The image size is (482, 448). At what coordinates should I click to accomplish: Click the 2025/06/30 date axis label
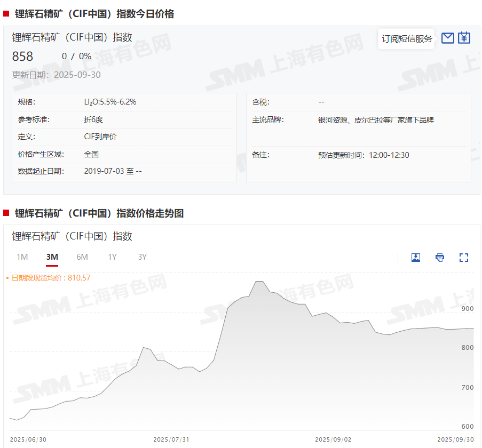coord(28,439)
